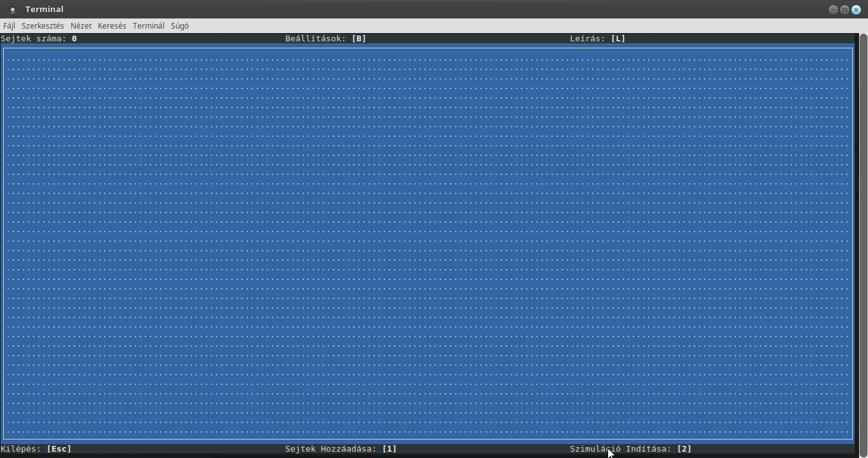The image size is (868, 458).
Task: Open the Szerkesztés menu
Action: [43, 26]
